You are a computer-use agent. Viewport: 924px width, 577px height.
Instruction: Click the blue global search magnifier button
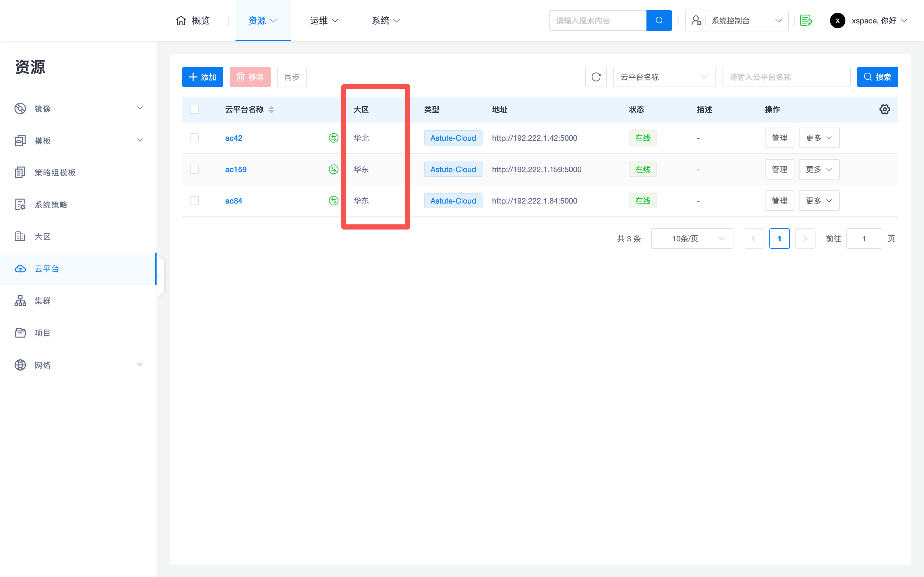(659, 21)
